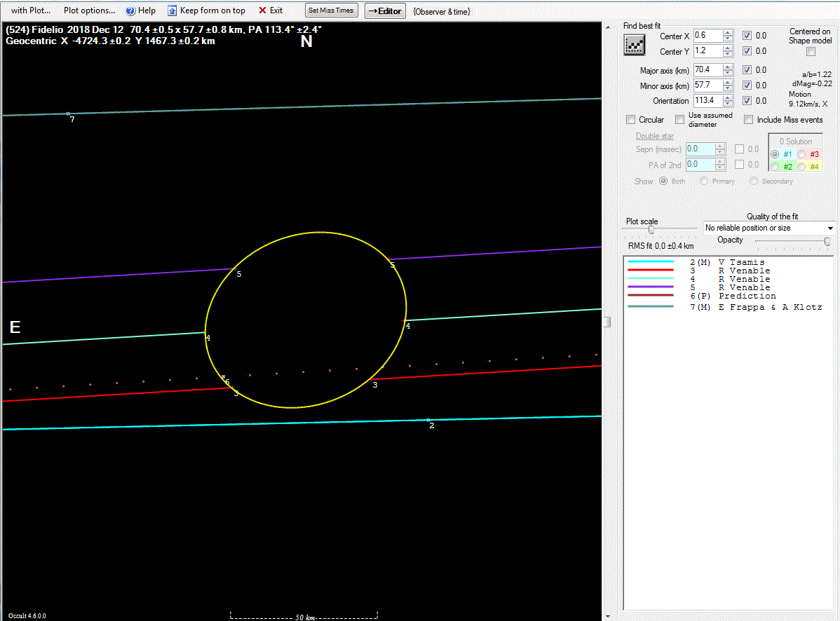Image resolution: width=840 pixels, height=621 pixels.
Task: Click the RMS fit 0.0 ±0.4 km text
Action: click(661, 246)
